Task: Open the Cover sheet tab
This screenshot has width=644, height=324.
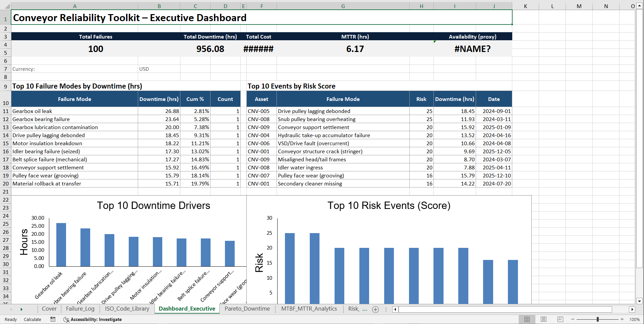Action: [49, 309]
